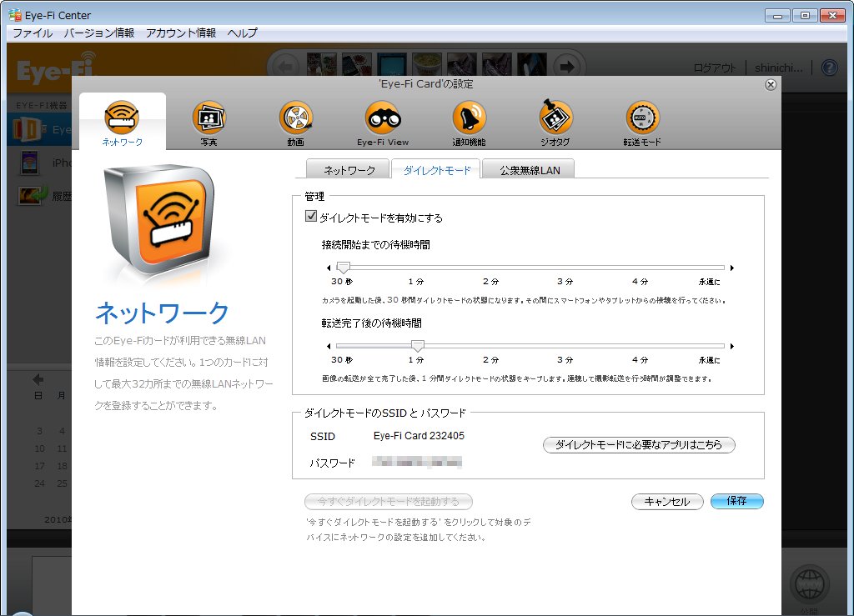Switch to the ネットワーク sub-tab
The width and height of the screenshot is (854, 616).
(348, 169)
